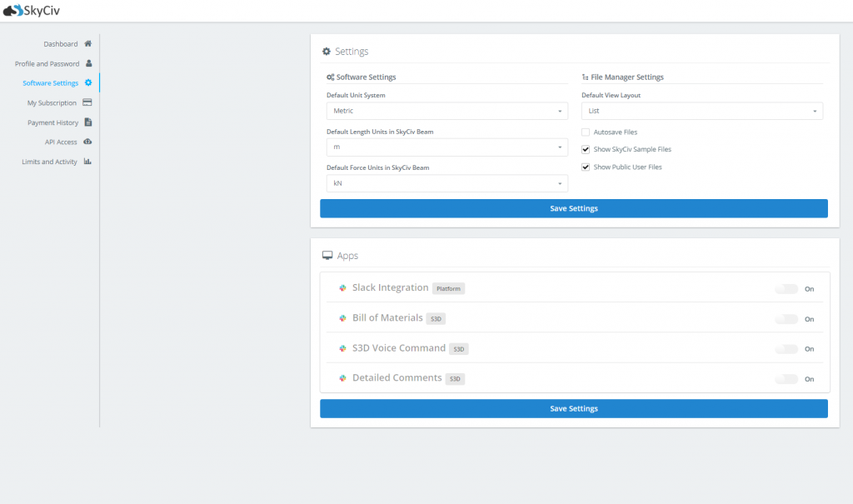Click the cogs icon beside Software Settings heading

pyautogui.click(x=330, y=77)
